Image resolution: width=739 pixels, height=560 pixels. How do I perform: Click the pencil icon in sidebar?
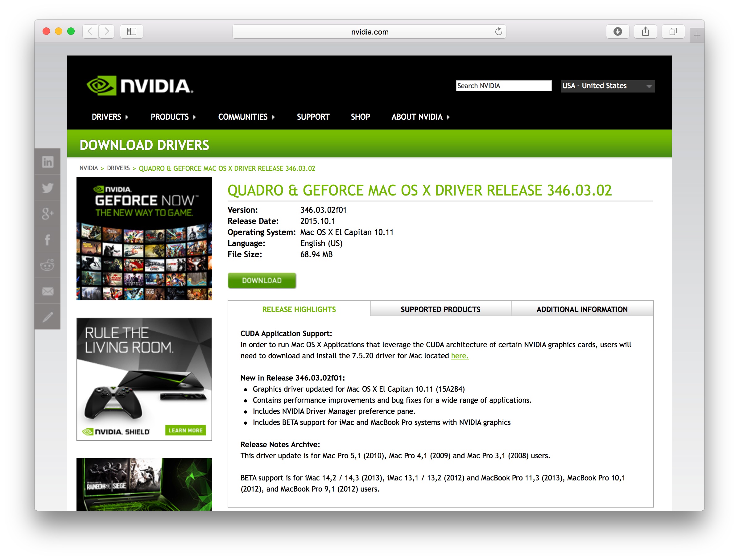[x=47, y=317]
